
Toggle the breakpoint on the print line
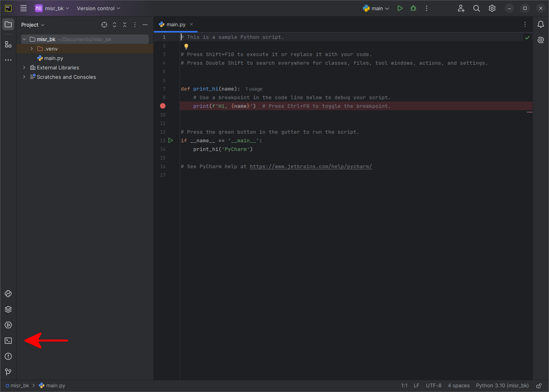(x=162, y=106)
